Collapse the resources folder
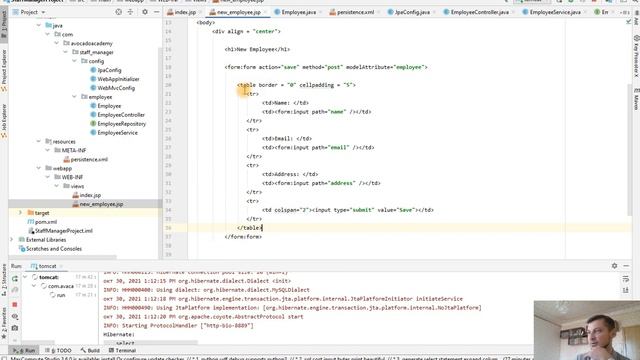 pos(39,142)
